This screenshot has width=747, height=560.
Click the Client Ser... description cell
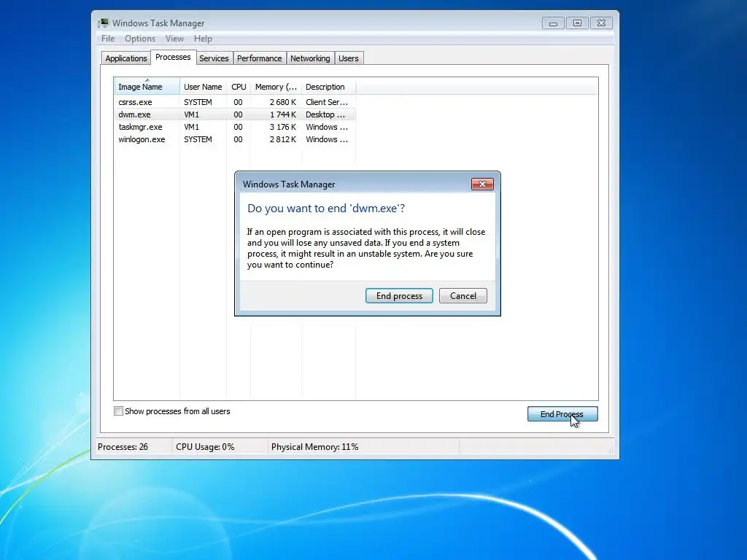pyautogui.click(x=327, y=102)
